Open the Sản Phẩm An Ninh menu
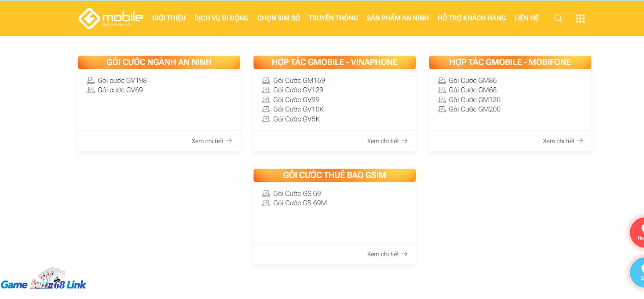The image size is (644, 299). [398, 18]
